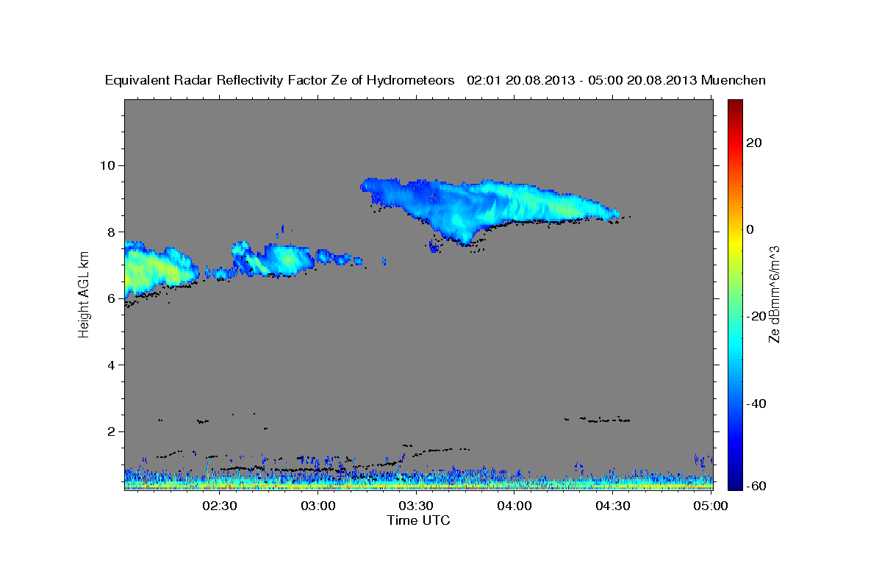The image size is (882, 588).
Task: Click the height tick label '4'
Action: pyautogui.click(x=112, y=365)
